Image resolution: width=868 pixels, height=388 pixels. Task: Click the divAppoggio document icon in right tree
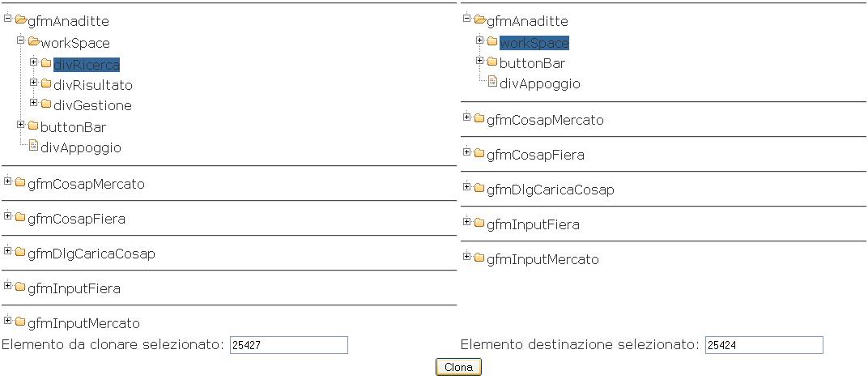click(x=492, y=82)
